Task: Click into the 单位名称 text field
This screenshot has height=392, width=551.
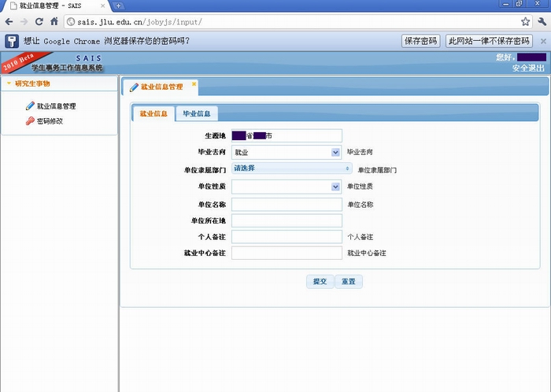Action: [x=287, y=205]
